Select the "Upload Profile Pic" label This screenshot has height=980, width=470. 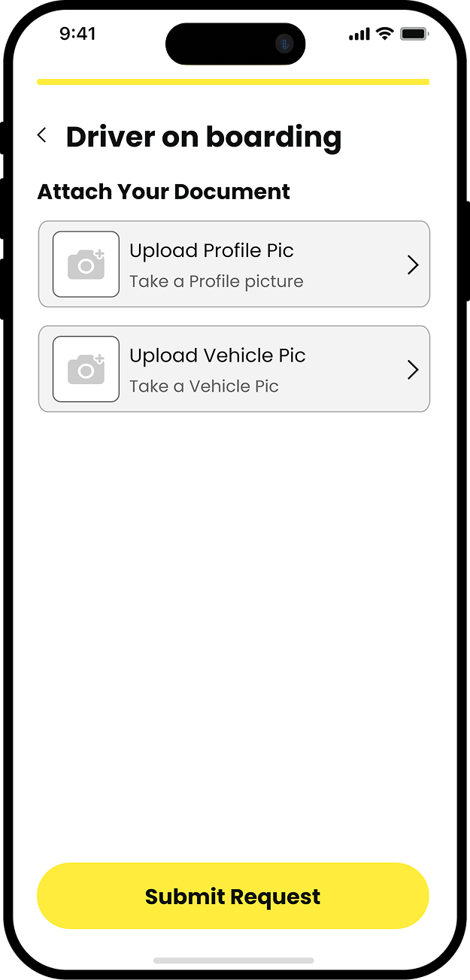click(x=211, y=251)
